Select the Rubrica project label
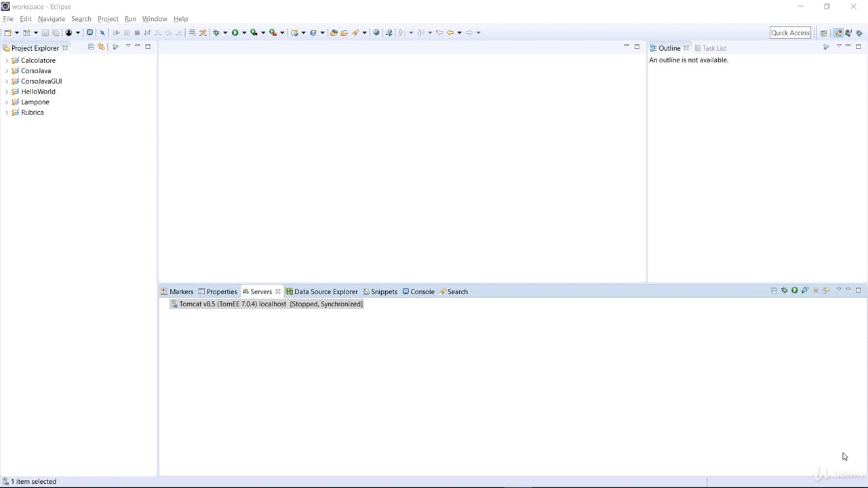 (33, 113)
